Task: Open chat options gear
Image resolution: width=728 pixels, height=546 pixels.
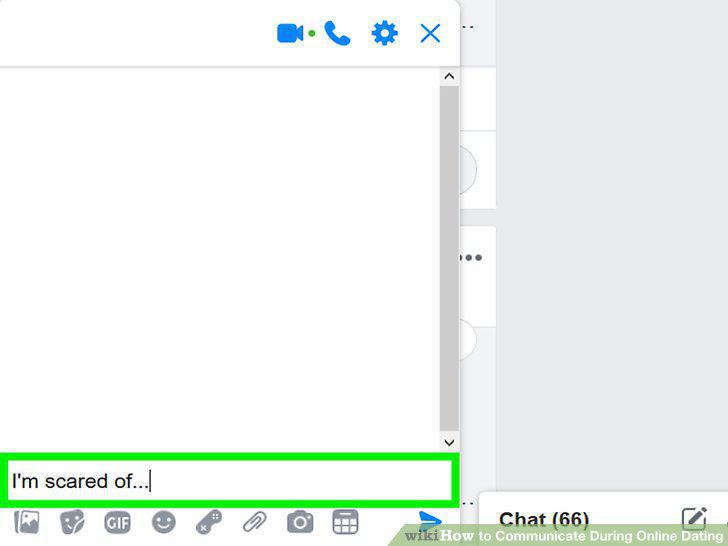Action: (384, 33)
